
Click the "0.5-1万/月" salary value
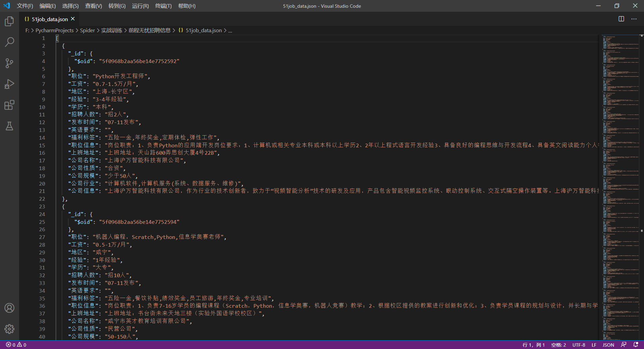pyautogui.click(x=111, y=245)
